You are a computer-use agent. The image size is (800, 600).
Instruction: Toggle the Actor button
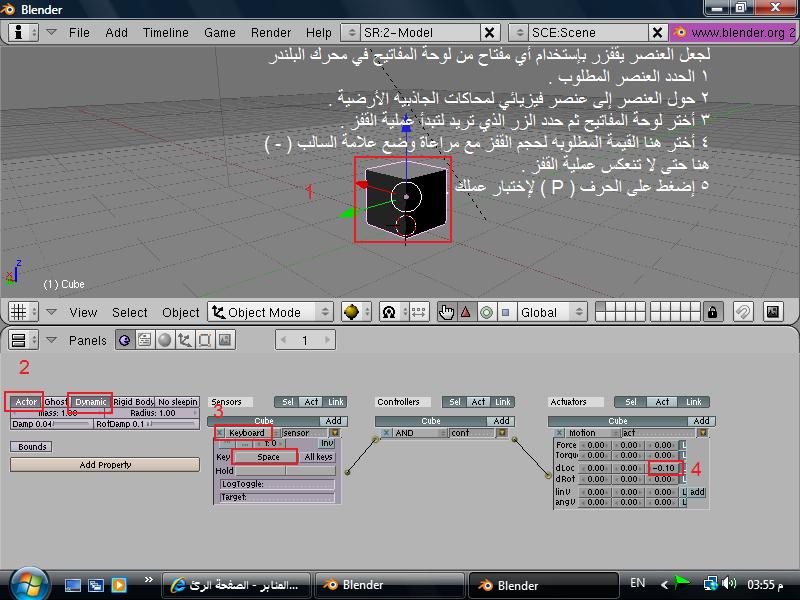pyautogui.click(x=26, y=402)
